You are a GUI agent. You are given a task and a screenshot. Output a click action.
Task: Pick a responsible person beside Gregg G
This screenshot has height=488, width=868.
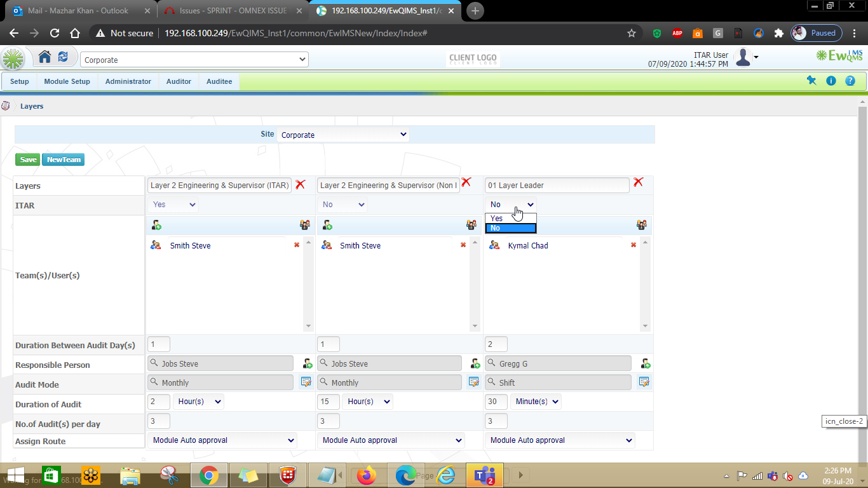click(x=646, y=363)
